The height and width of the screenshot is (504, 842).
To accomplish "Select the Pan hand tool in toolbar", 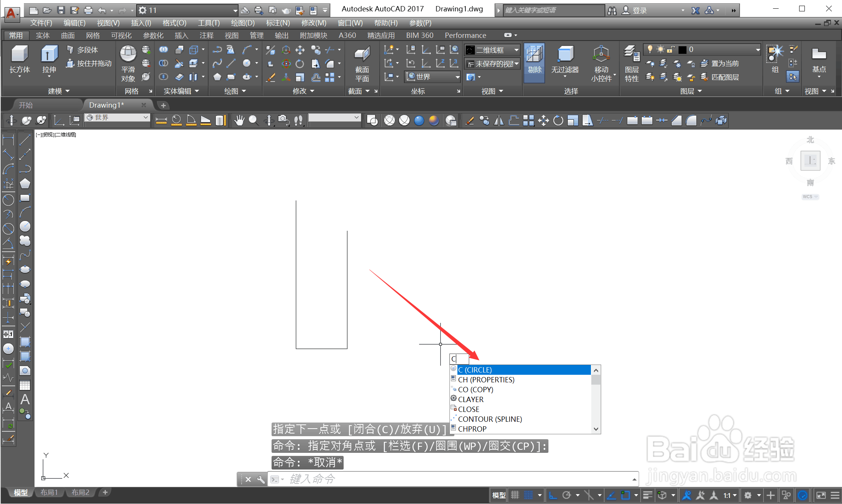I will 239,121.
